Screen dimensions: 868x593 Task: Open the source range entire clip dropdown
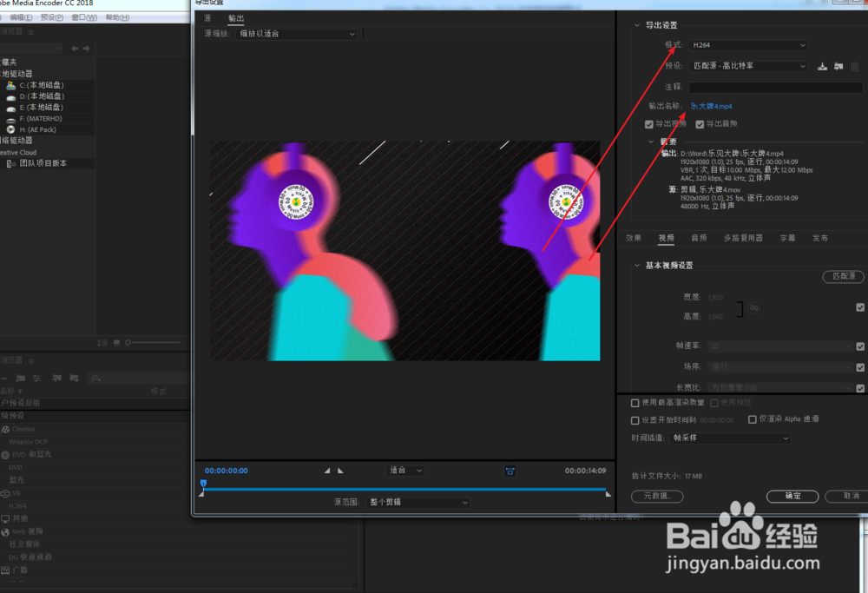click(x=418, y=502)
